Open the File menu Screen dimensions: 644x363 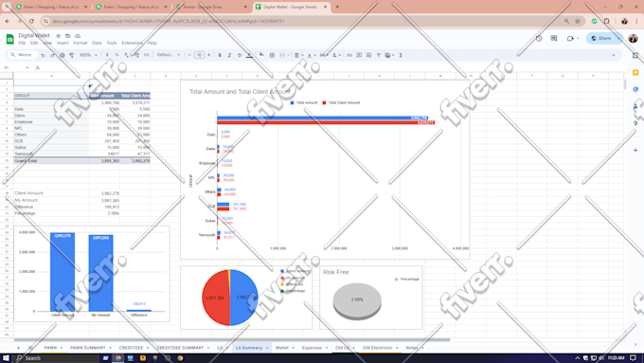click(22, 43)
